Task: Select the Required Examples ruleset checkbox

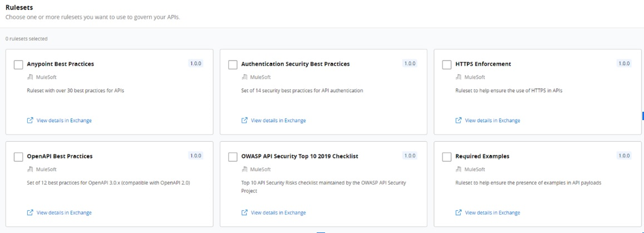Action: [446, 157]
